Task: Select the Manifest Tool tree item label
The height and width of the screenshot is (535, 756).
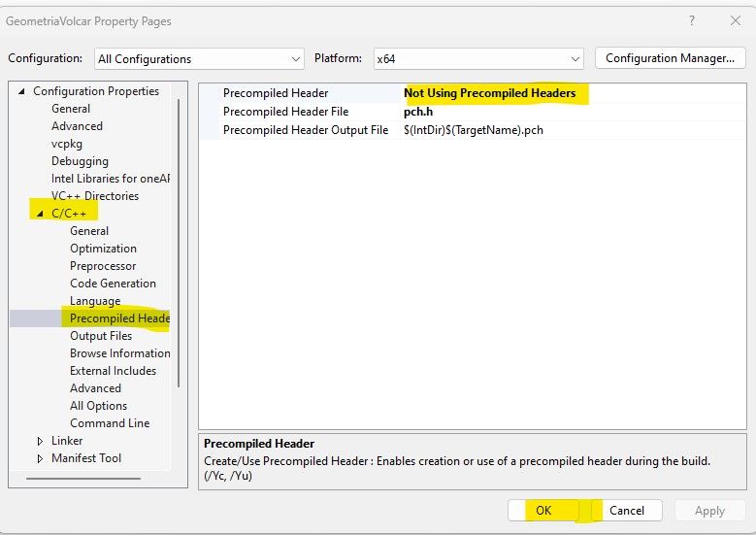Action: 86,458
